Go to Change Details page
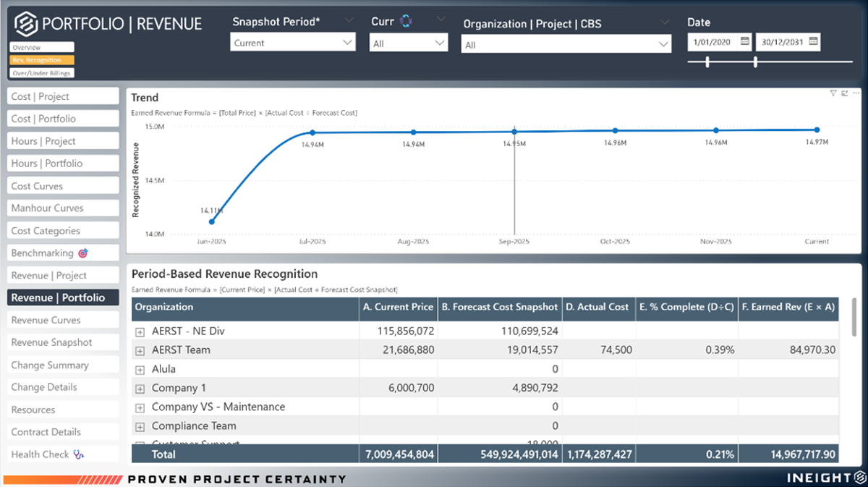The height and width of the screenshot is (487, 868). pyautogui.click(x=63, y=387)
